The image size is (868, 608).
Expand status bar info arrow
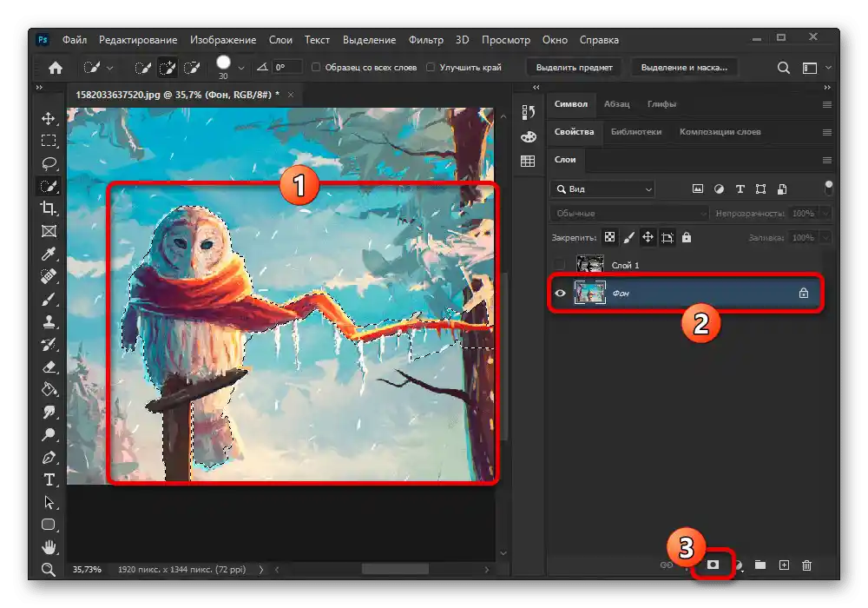(260, 569)
